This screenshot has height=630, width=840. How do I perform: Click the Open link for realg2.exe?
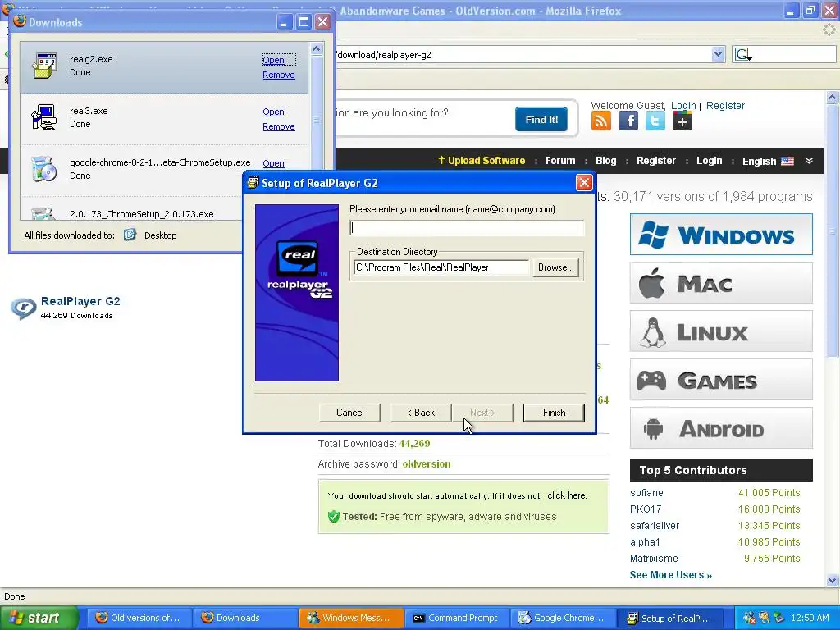273,60
